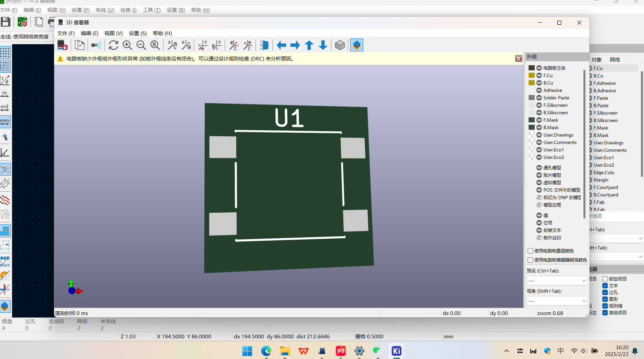Screen dimensions: 644x359
Task: Uncheck the 过孔 selection filter checkbox
Action: click(x=605, y=292)
